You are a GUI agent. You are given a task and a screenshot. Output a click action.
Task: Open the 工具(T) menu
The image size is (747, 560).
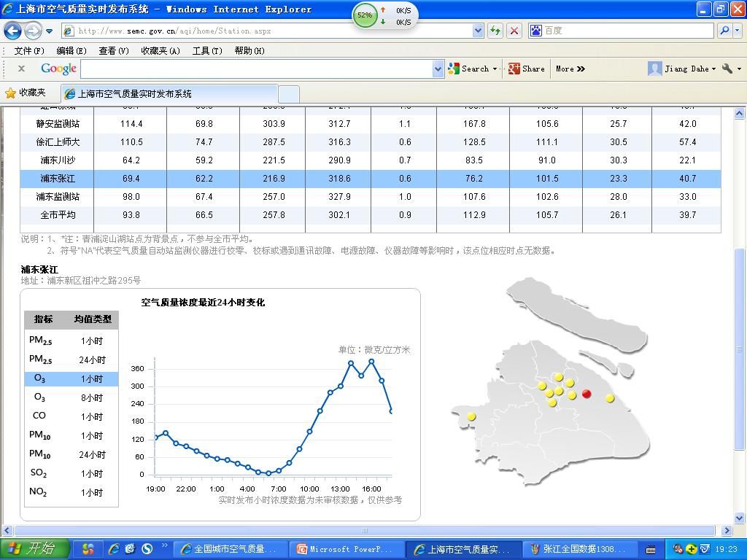point(206,50)
